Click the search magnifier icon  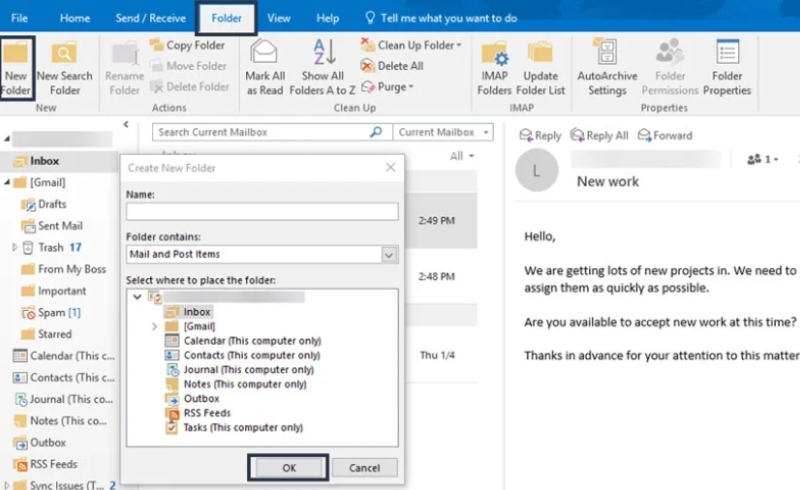coord(376,132)
